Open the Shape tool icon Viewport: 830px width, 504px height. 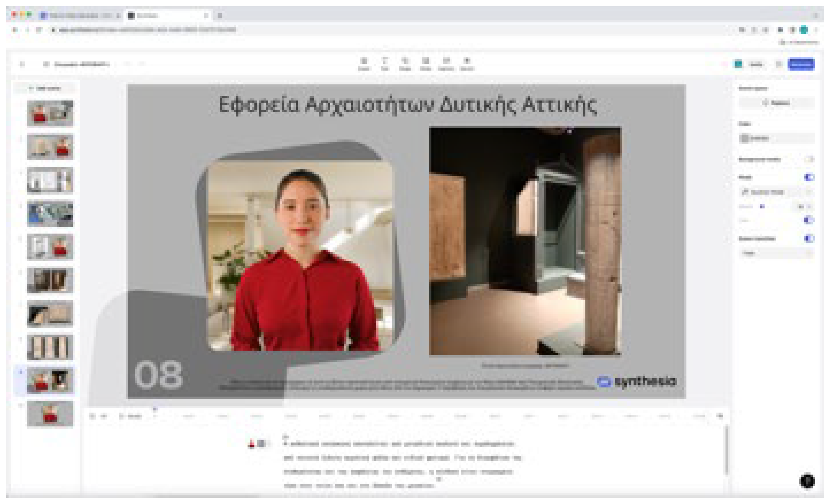coord(405,63)
